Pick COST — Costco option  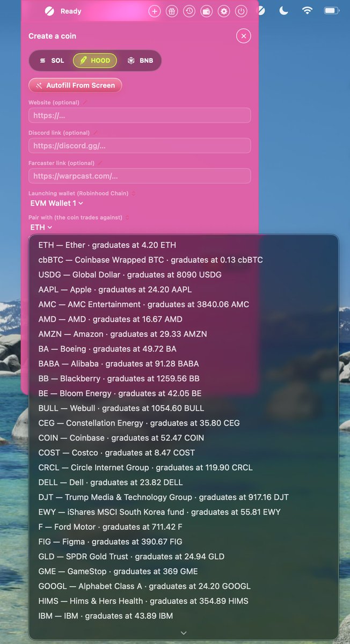(x=184, y=453)
